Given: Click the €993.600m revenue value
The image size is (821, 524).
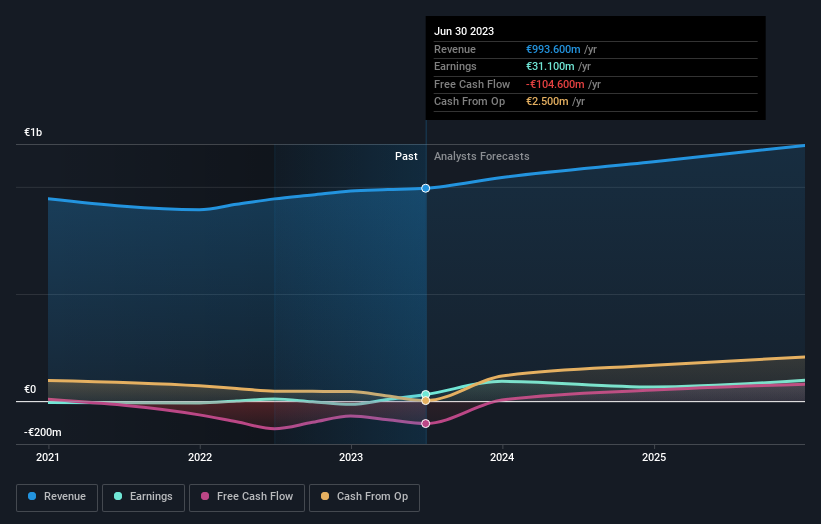Looking at the screenshot, I should tap(553, 49).
